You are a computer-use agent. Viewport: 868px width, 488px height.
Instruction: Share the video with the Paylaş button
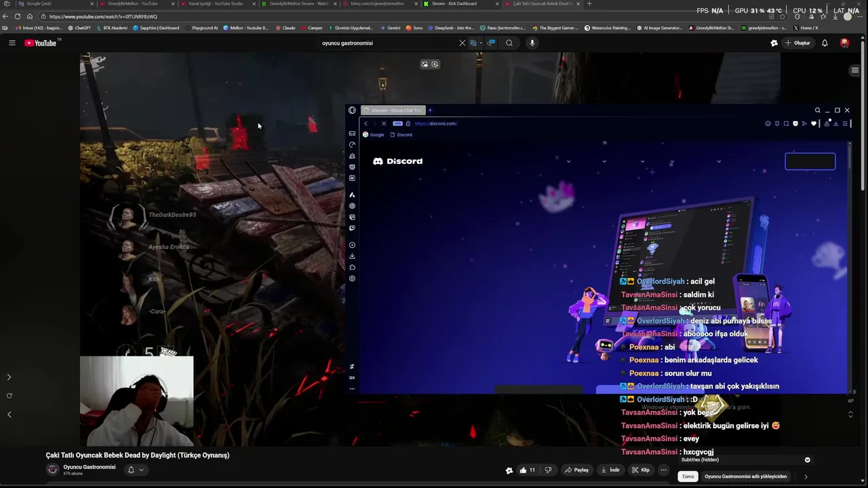click(x=577, y=470)
